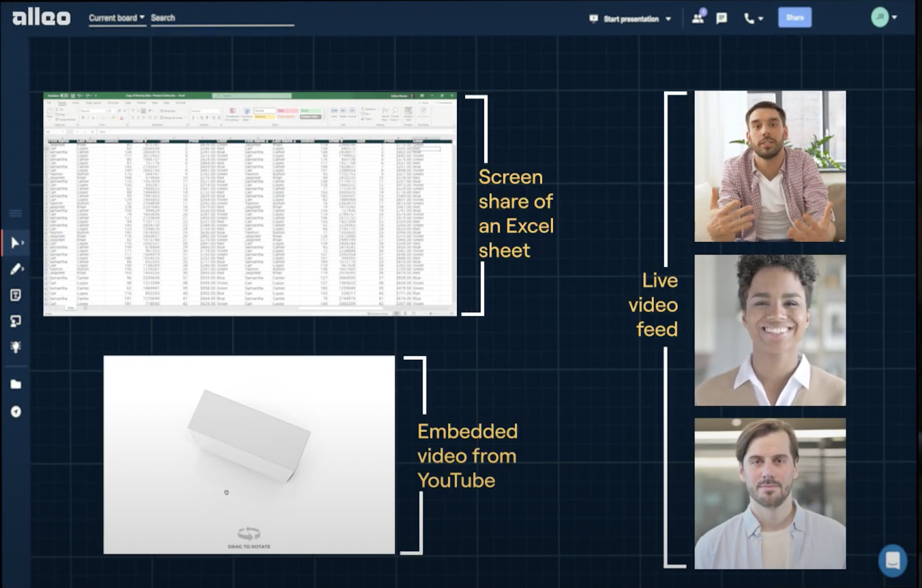Open the participants panel icon
The height and width of the screenshot is (588, 922).
[x=698, y=17]
